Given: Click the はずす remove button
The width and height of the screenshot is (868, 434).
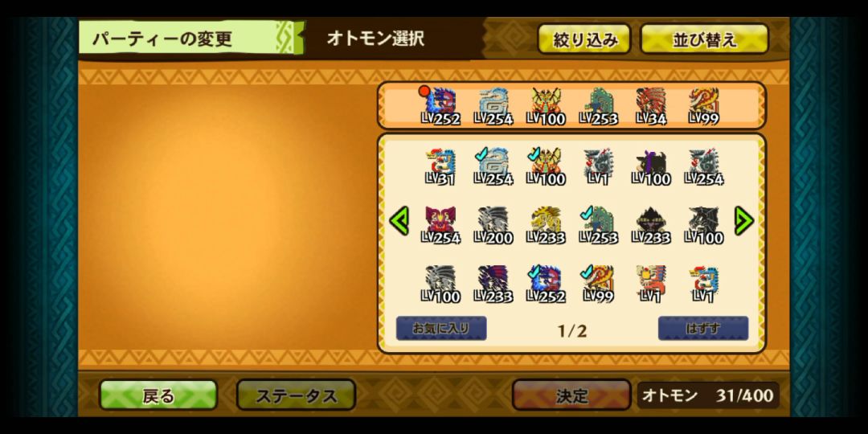Looking at the screenshot, I should pyautogui.click(x=703, y=328).
